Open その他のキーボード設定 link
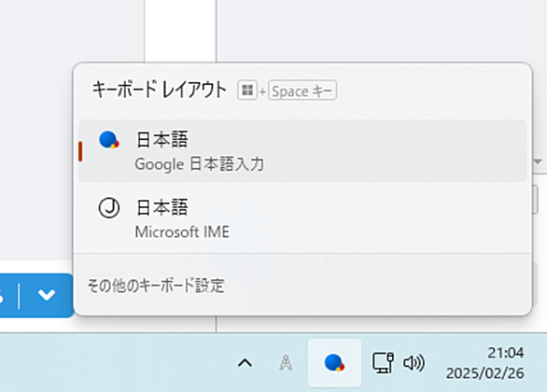Viewport: 547px width, 392px height. click(x=156, y=286)
